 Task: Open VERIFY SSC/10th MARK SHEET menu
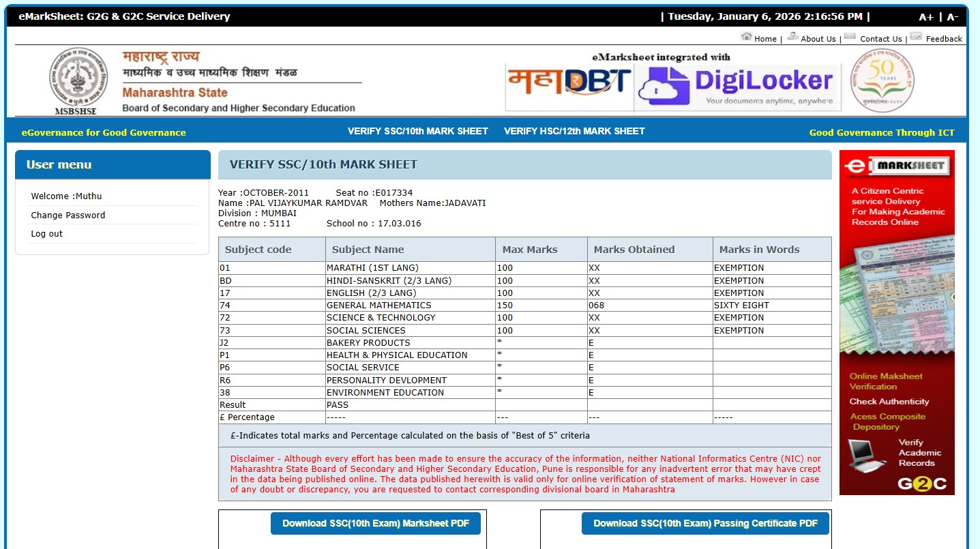click(417, 131)
